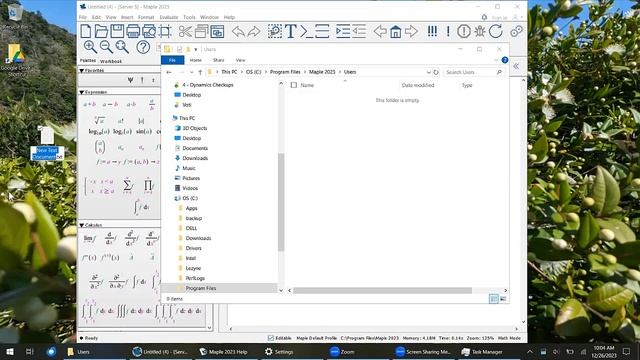This screenshot has width=640, height=360.
Task: Go back with Maple's left arrow
Action: 380,31
